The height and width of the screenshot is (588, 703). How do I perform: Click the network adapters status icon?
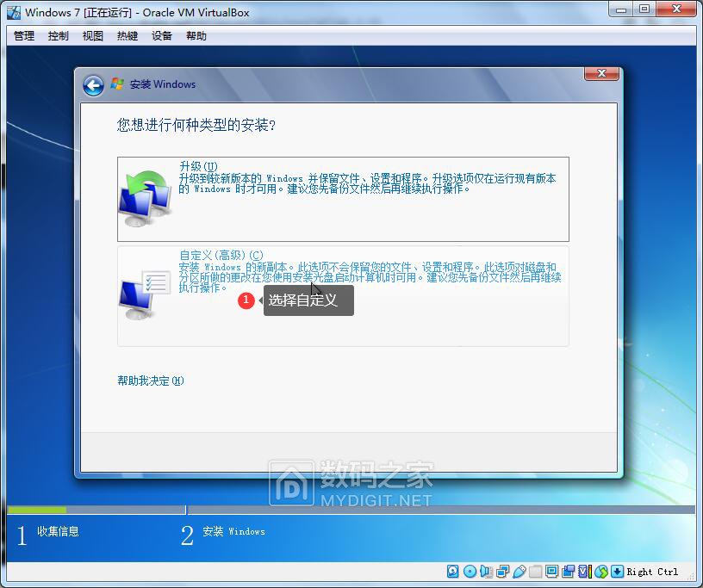(x=502, y=572)
